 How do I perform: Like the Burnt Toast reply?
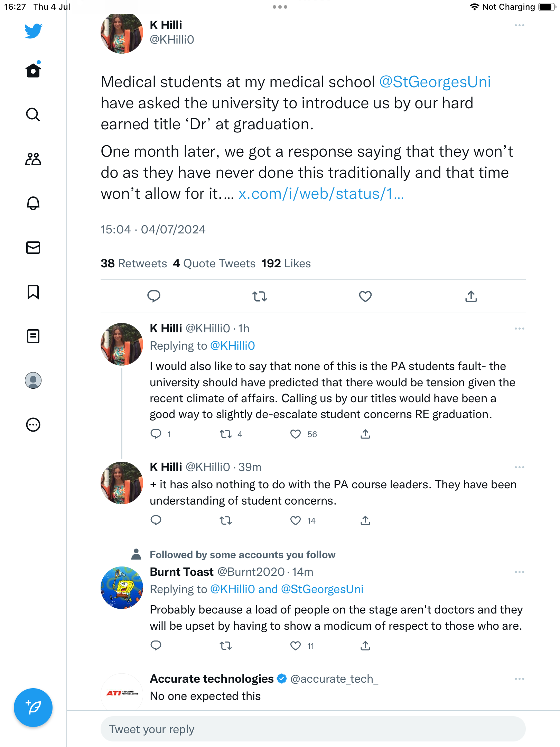tap(296, 646)
